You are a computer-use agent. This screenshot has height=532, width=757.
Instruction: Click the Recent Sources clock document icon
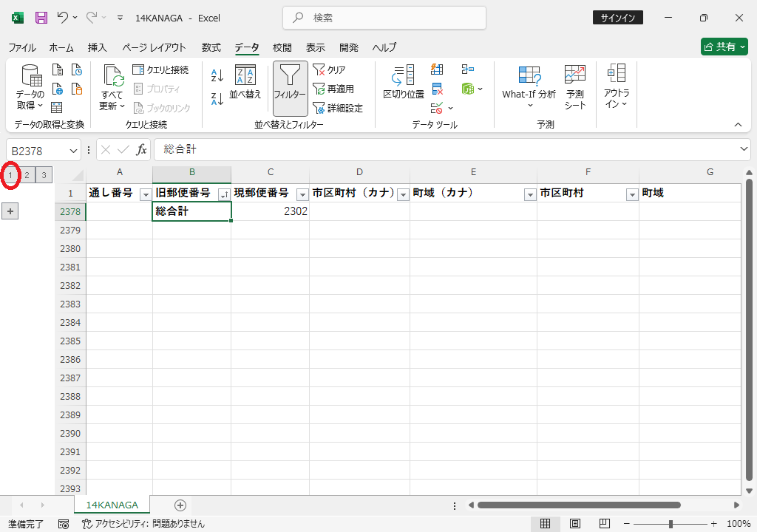coord(77,70)
